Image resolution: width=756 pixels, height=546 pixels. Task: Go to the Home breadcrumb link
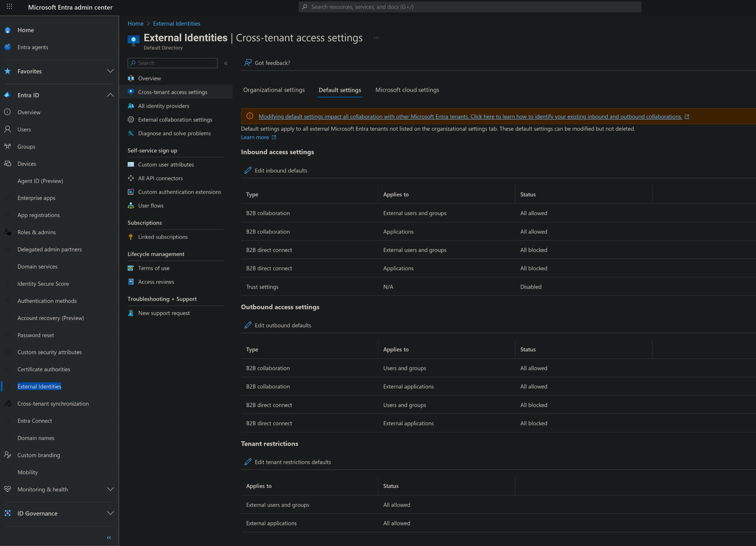pos(135,23)
